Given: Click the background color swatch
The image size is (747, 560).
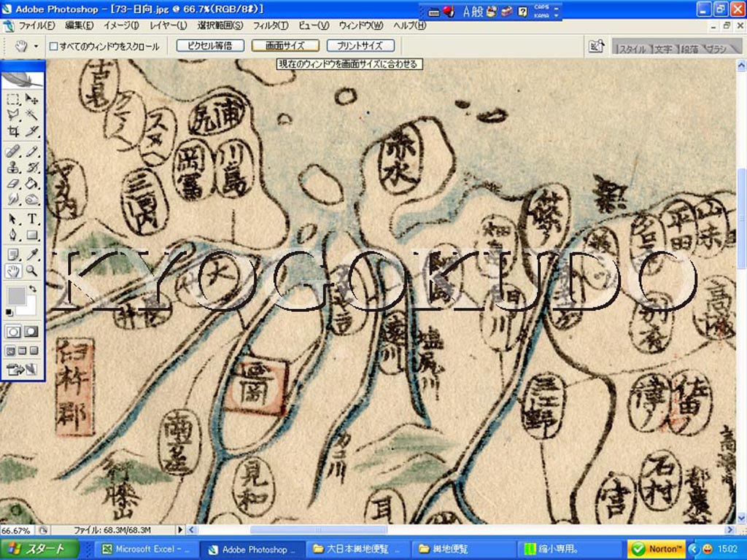Looking at the screenshot, I should point(29,308).
